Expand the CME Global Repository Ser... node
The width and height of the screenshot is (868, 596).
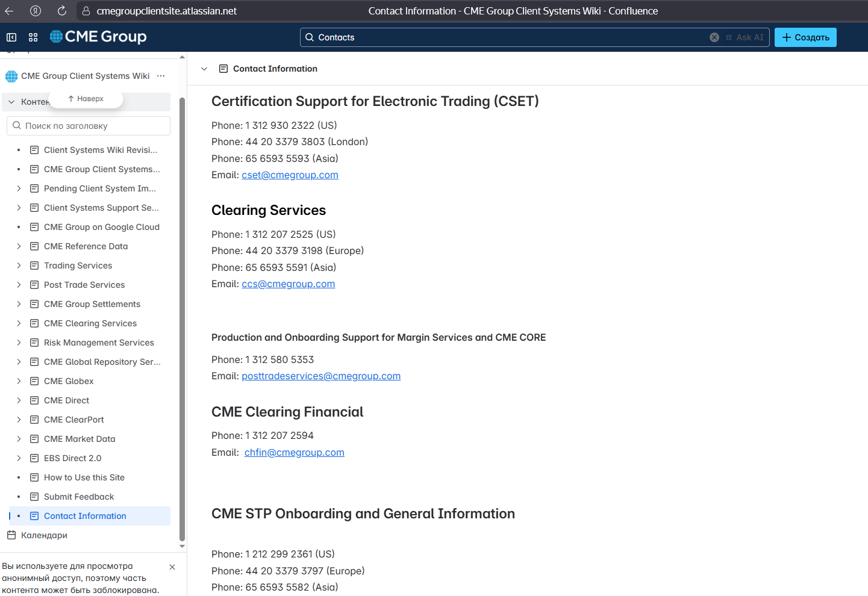coord(19,362)
